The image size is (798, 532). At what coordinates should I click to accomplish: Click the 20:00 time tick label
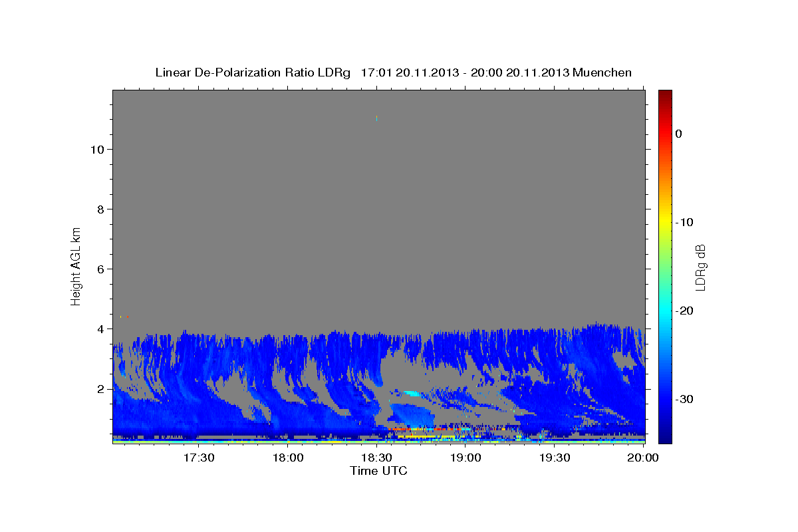643,458
